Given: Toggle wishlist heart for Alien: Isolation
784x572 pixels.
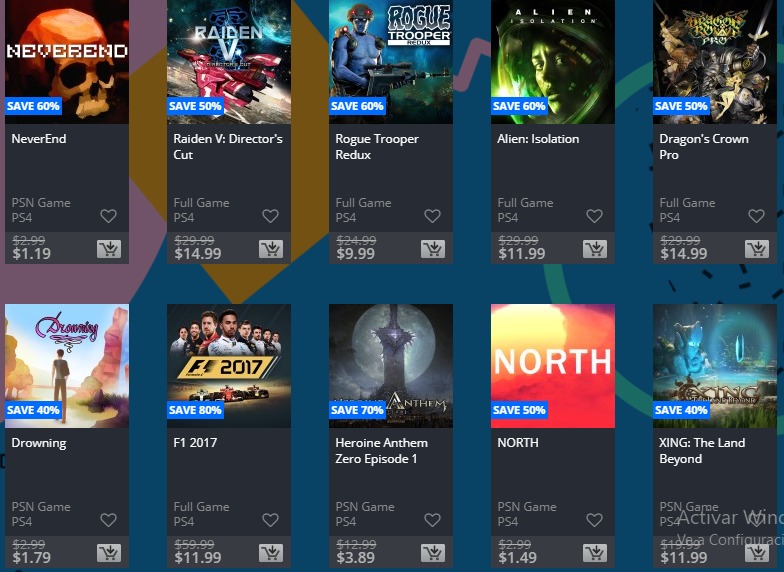Looking at the screenshot, I should [594, 216].
